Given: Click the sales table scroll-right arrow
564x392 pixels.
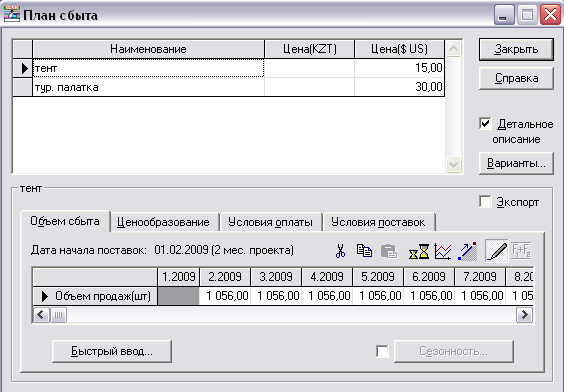Looking at the screenshot, I should (x=524, y=315).
